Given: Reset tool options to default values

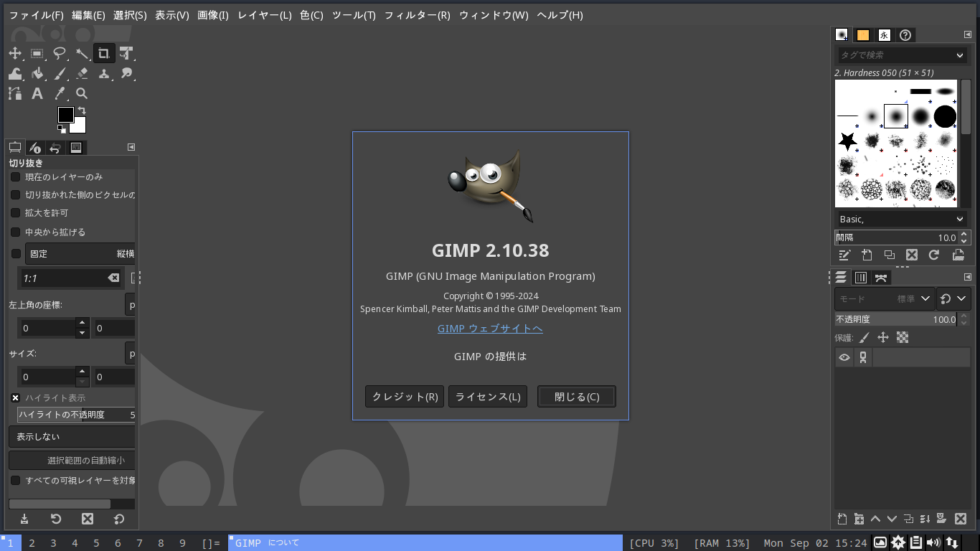Looking at the screenshot, I should coord(119,519).
